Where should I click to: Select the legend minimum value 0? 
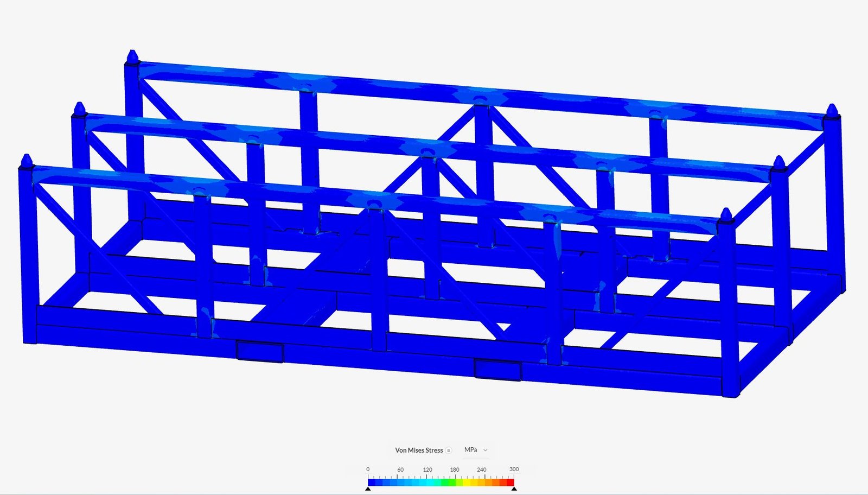click(368, 469)
